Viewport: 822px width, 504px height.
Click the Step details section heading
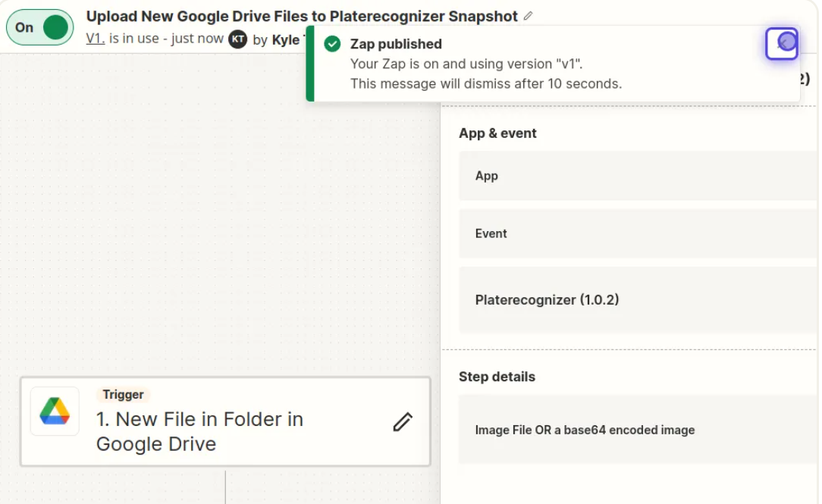pos(497,377)
